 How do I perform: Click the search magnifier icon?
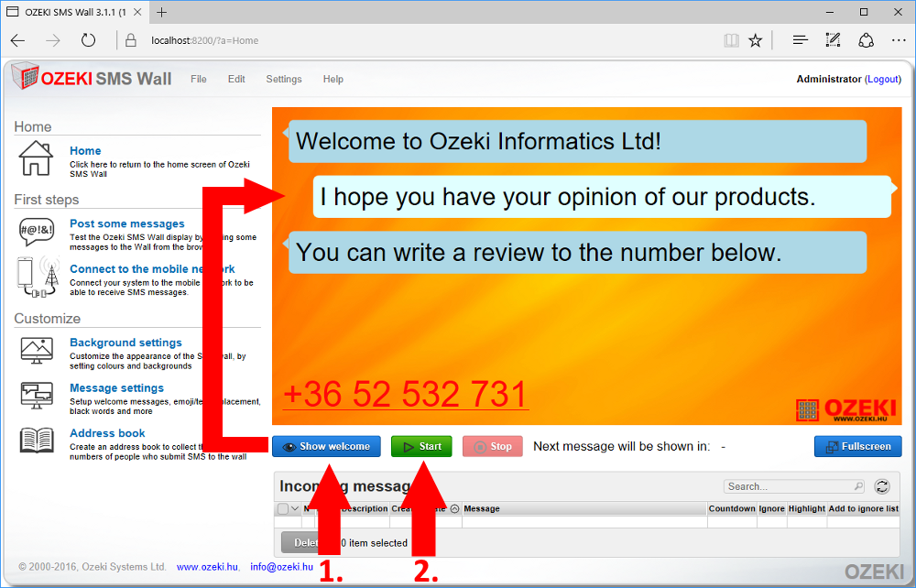pos(858,486)
